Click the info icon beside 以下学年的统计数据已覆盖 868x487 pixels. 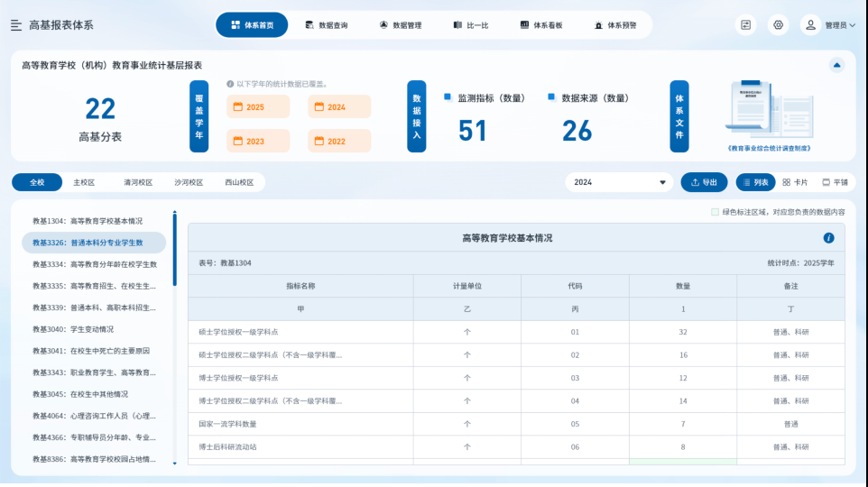[230, 84]
